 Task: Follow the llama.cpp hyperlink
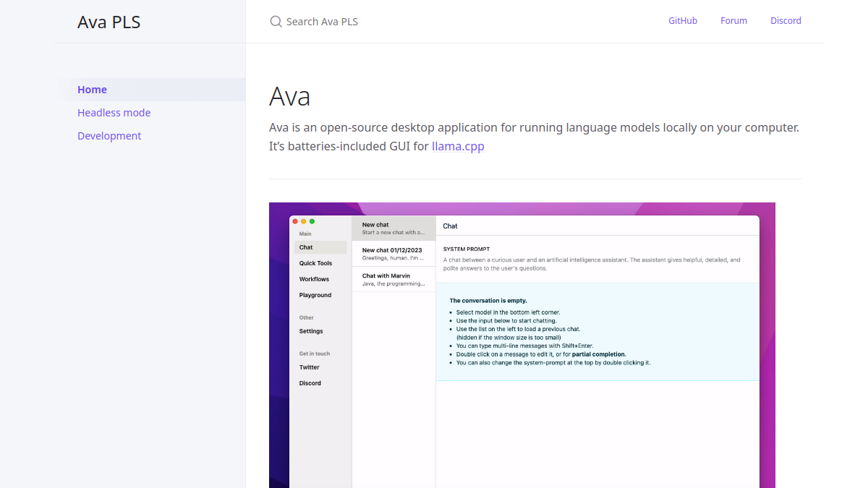point(458,146)
